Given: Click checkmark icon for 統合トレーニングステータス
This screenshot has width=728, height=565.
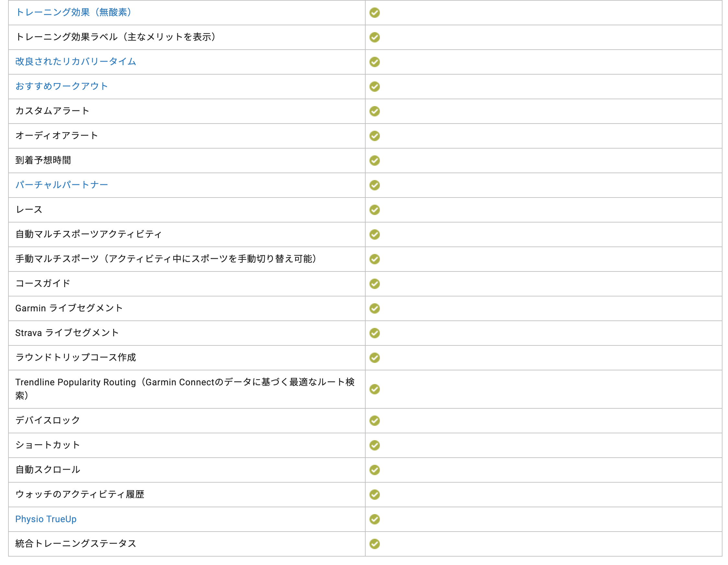Looking at the screenshot, I should pos(375,544).
